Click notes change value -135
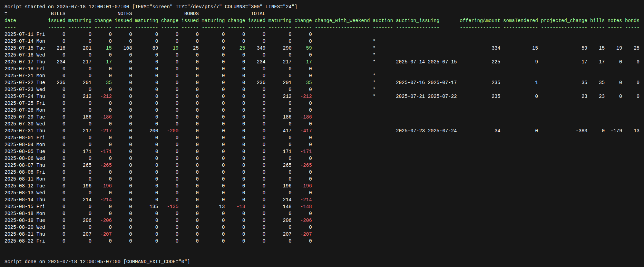This screenshot has width=644, height=267. click(173, 207)
